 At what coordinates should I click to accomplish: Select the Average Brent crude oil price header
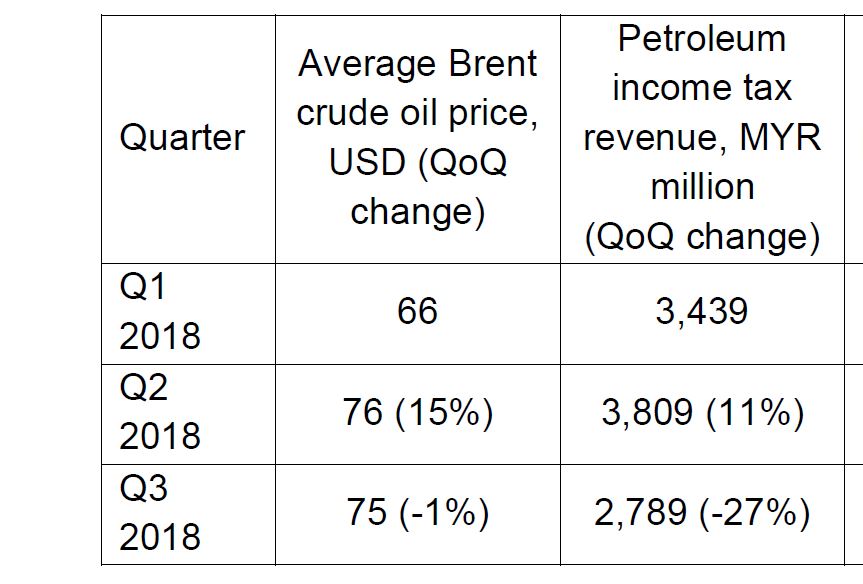click(x=417, y=138)
